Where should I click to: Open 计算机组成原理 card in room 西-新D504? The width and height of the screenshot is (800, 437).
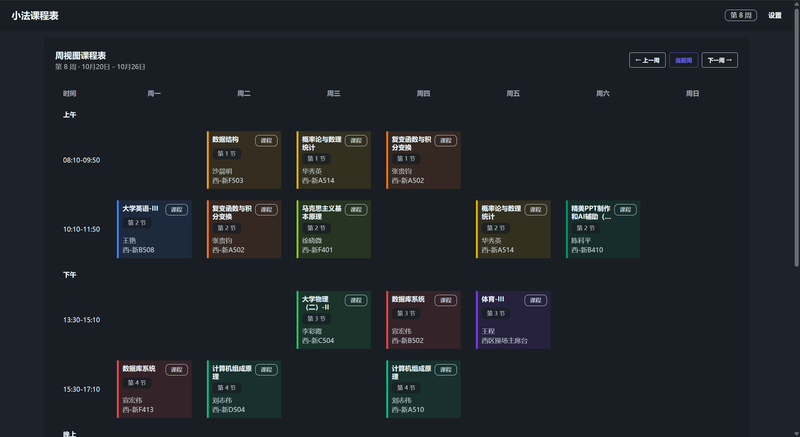[x=244, y=389]
